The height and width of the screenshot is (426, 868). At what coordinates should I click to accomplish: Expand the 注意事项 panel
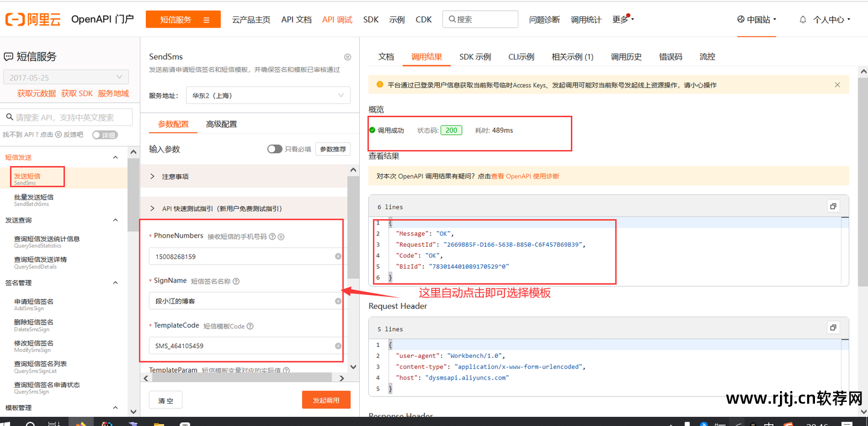coord(244,177)
